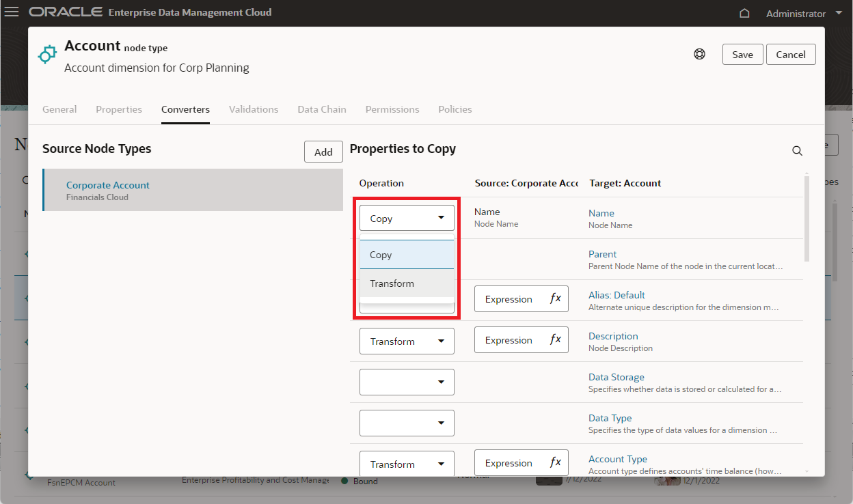Image resolution: width=853 pixels, height=504 pixels.
Task: Switch to the General tab
Action: click(59, 109)
